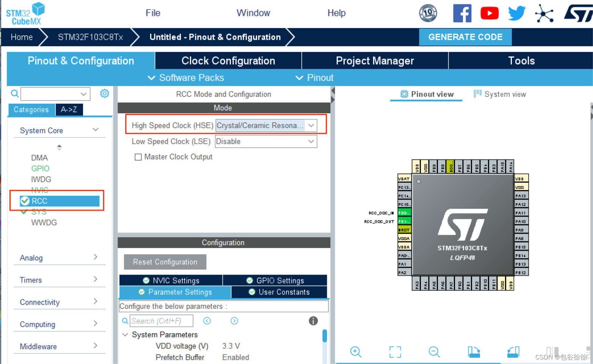The width and height of the screenshot is (593, 364).
Task: Enable the Master Clock Output checkbox
Action: pos(138,157)
